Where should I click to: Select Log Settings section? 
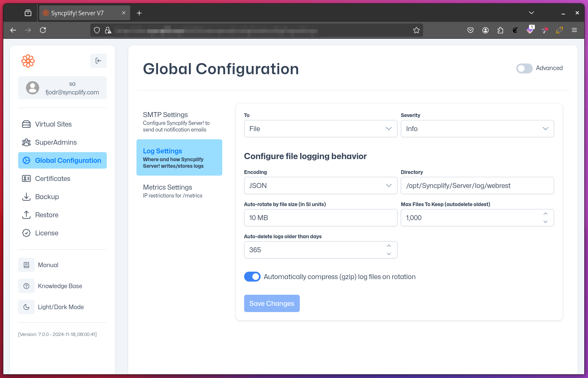tap(179, 157)
